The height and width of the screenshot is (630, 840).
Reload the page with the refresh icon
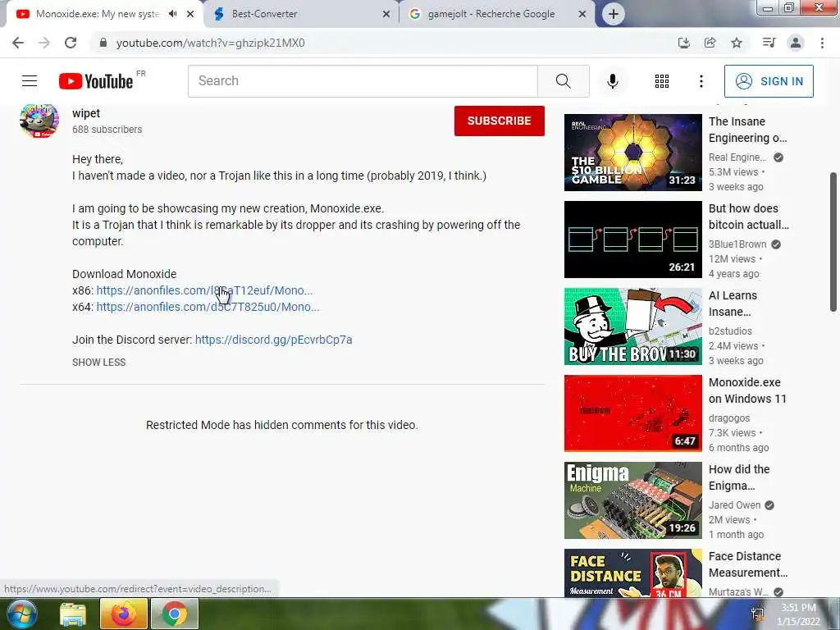(x=71, y=43)
